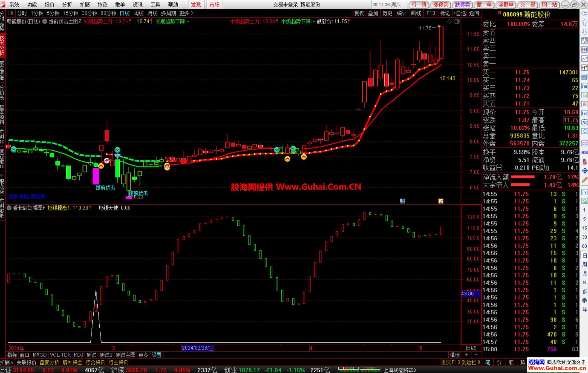Open 更多 indicators in bottom tab bar

(143, 355)
